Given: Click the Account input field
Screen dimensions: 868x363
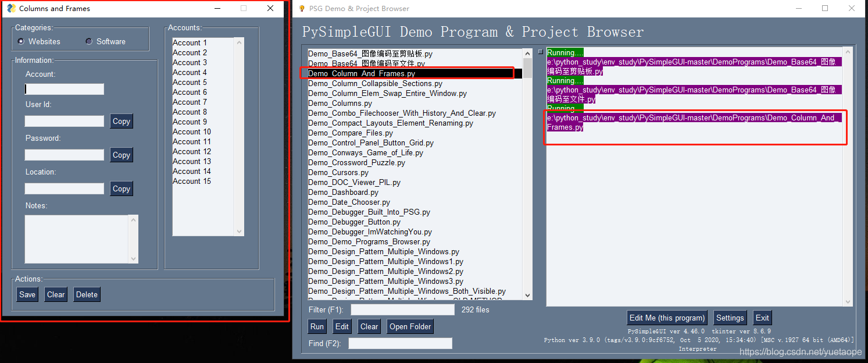Looking at the screenshot, I should [x=64, y=89].
